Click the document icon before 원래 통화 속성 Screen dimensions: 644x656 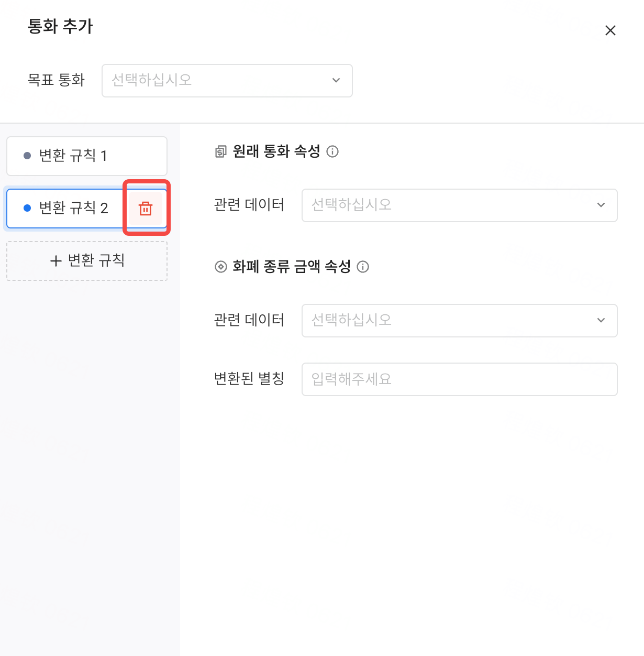coord(221,152)
